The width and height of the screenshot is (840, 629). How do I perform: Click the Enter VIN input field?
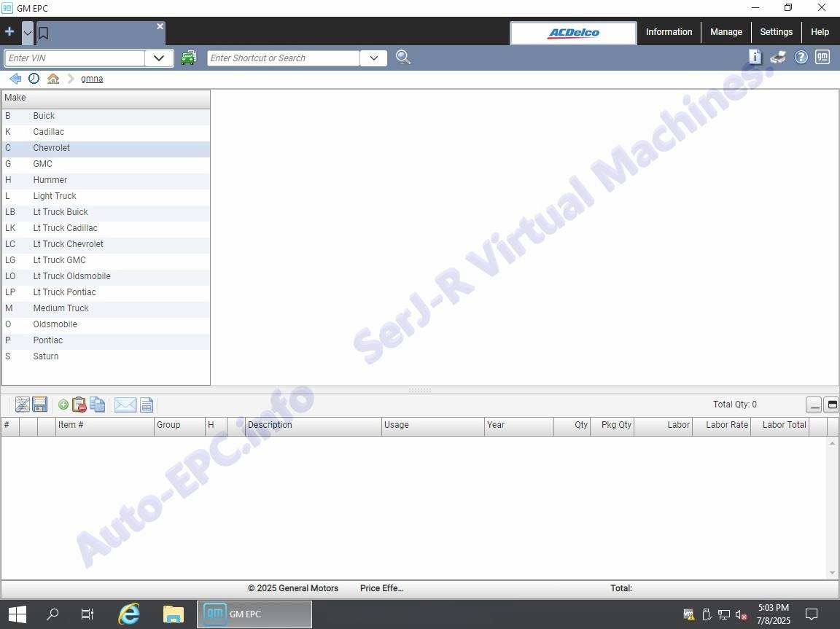[x=74, y=58]
